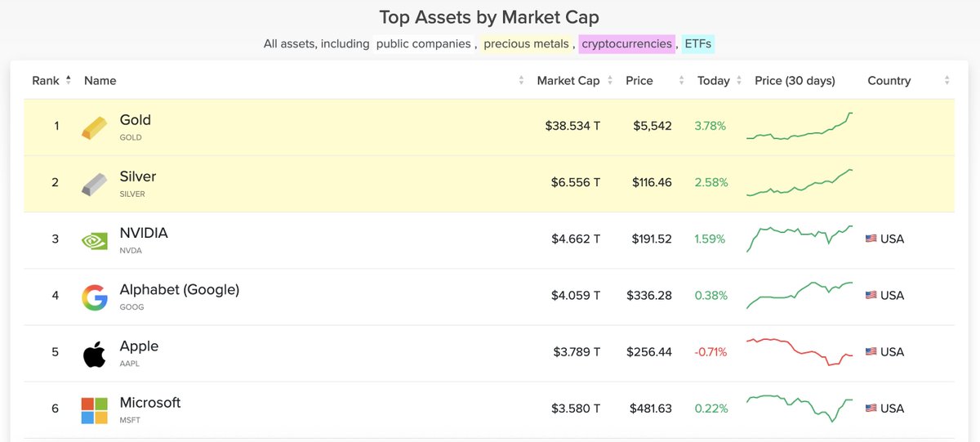
Task: Open the public companies filter link
Action: tap(423, 43)
